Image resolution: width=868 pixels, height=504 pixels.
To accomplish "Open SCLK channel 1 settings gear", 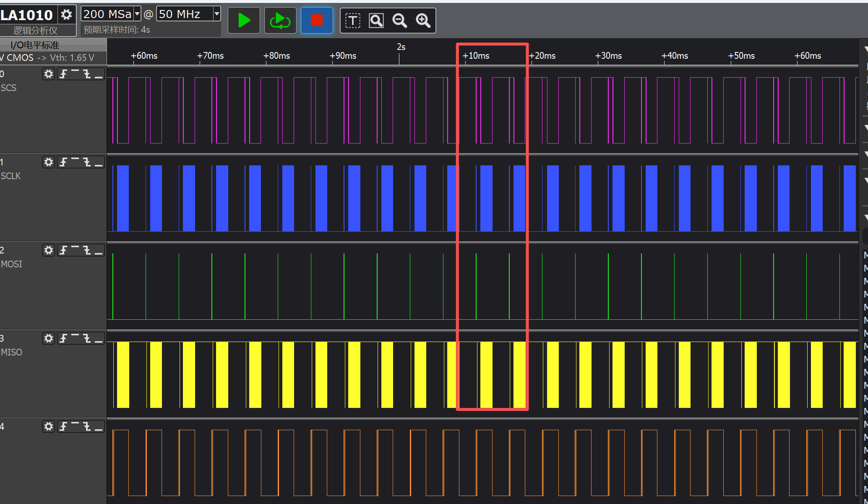I will tap(49, 162).
